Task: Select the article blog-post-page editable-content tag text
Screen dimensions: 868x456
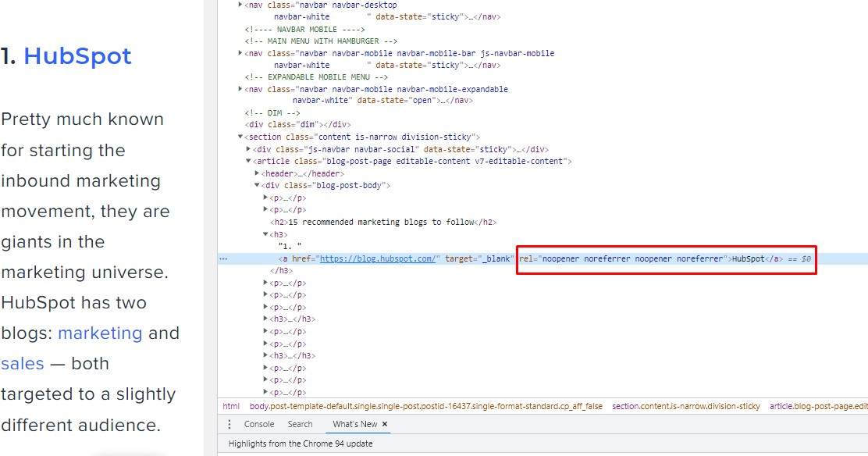Action: (x=412, y=161)
